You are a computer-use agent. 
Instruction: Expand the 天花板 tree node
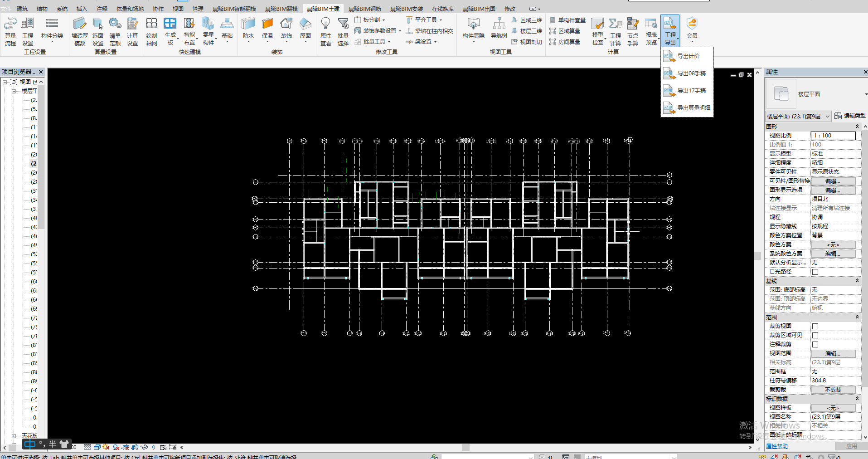tap(14, 436)
